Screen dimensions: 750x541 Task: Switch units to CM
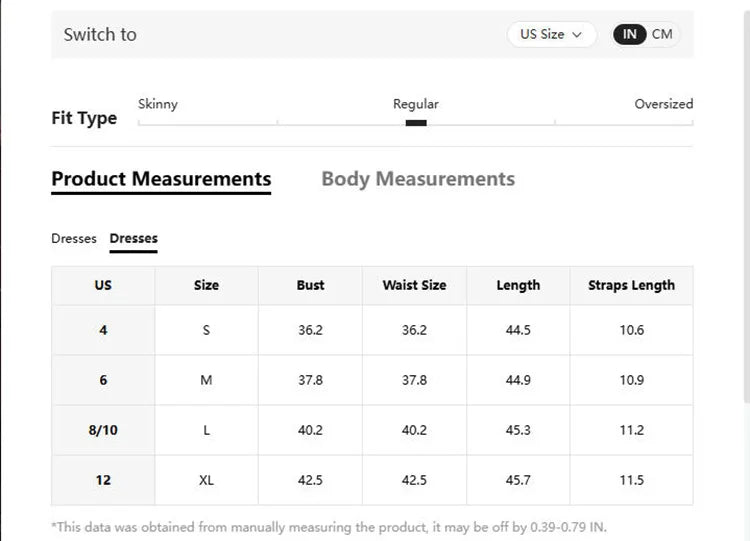pyautogui.click(x=662, y=34)
